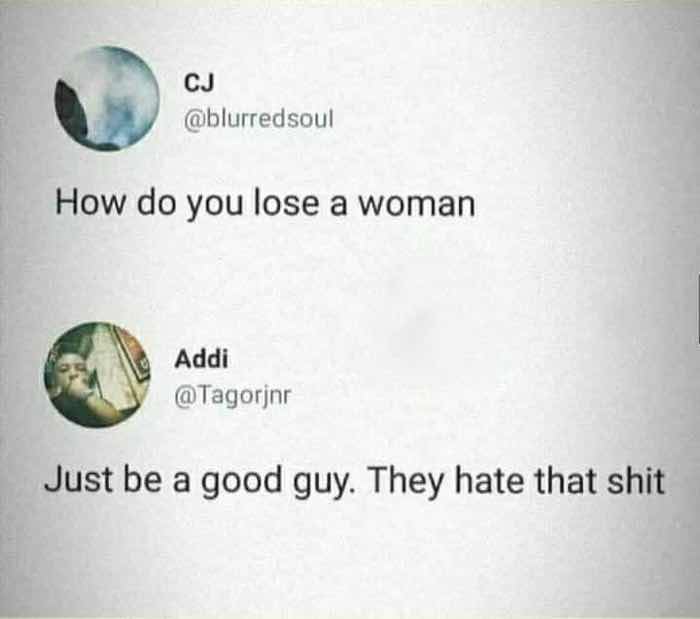Screen dimensions: 700x619
Task: Click the word "How" in CJ's tweet
Action: point(91,203)
